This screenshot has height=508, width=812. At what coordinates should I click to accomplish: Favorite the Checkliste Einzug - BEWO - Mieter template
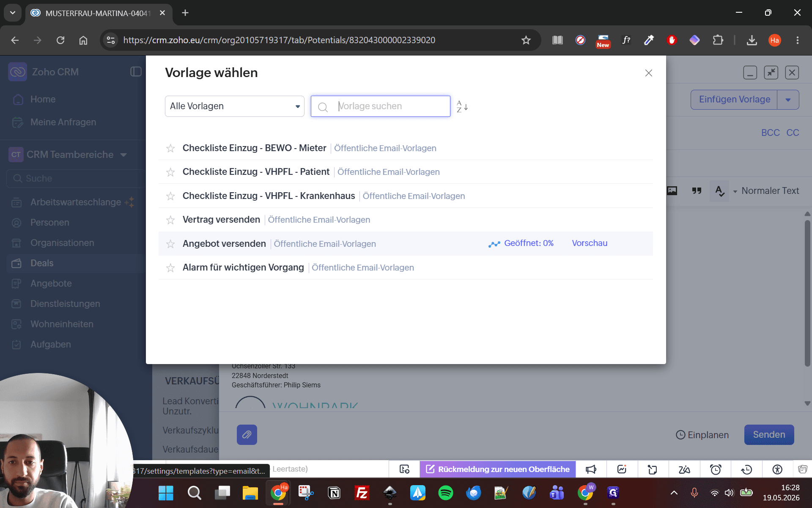(170, 148)
